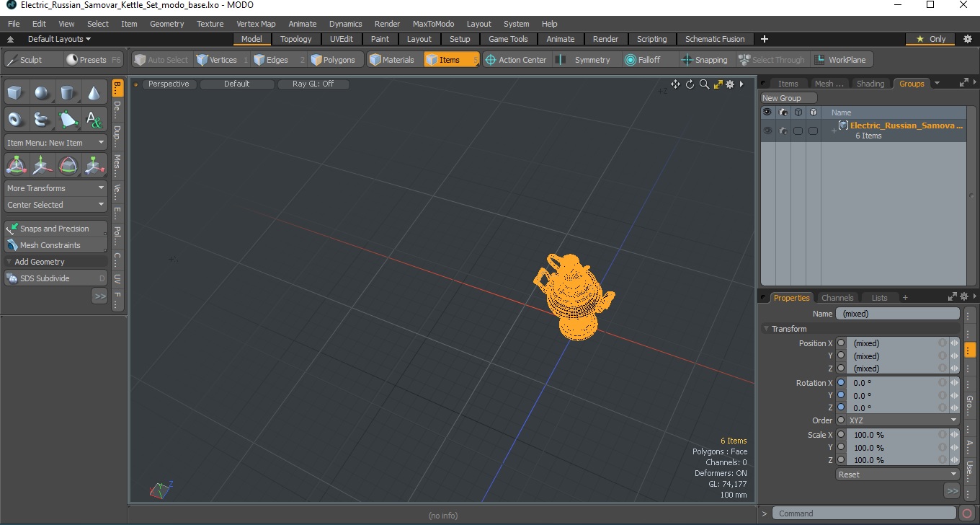Switch to the UVEdit layout tab
The width and height of the screenshot is (980, 525).
pos(342,39)
